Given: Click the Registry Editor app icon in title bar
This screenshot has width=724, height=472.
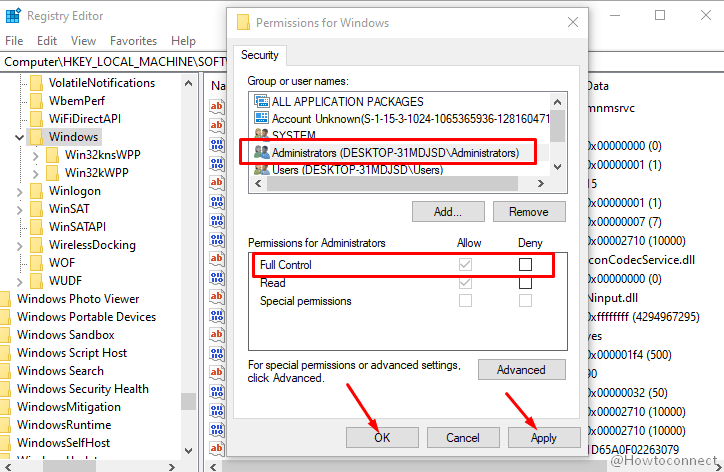Looking at the screenshot, I should click(13, 16).
